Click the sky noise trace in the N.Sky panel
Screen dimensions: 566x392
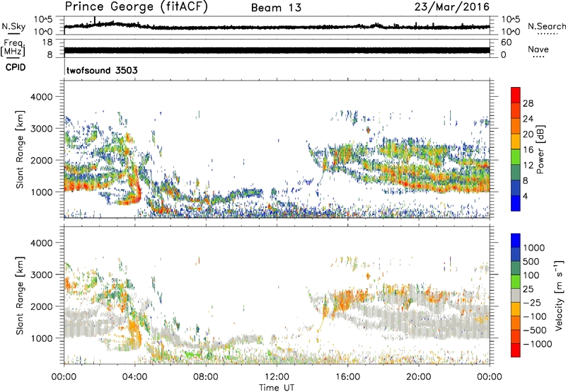(x=277, y=27)
